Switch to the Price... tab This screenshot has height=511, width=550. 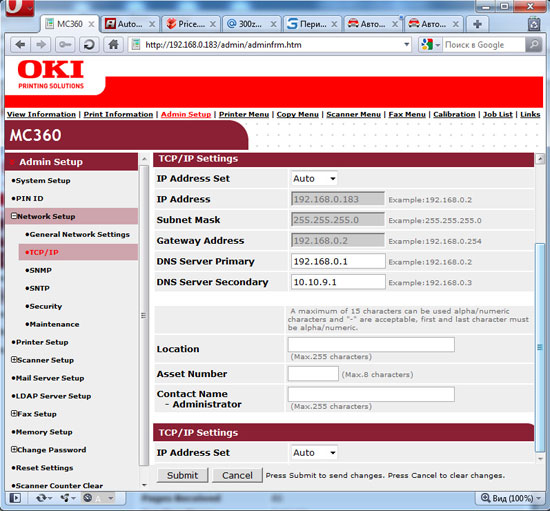191,24
